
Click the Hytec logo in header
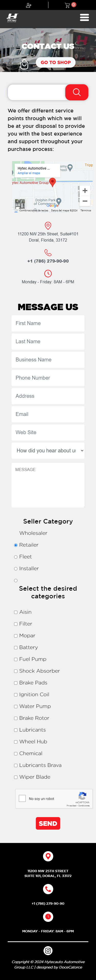[x=12, y=17]
